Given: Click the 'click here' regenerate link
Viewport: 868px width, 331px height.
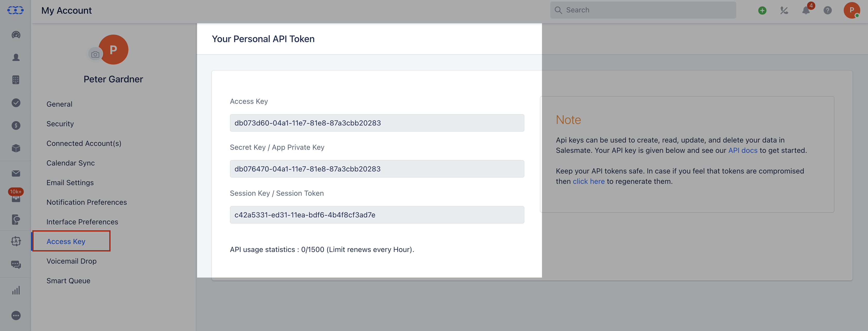Looking at the screenshot, I should pos(589,181).
